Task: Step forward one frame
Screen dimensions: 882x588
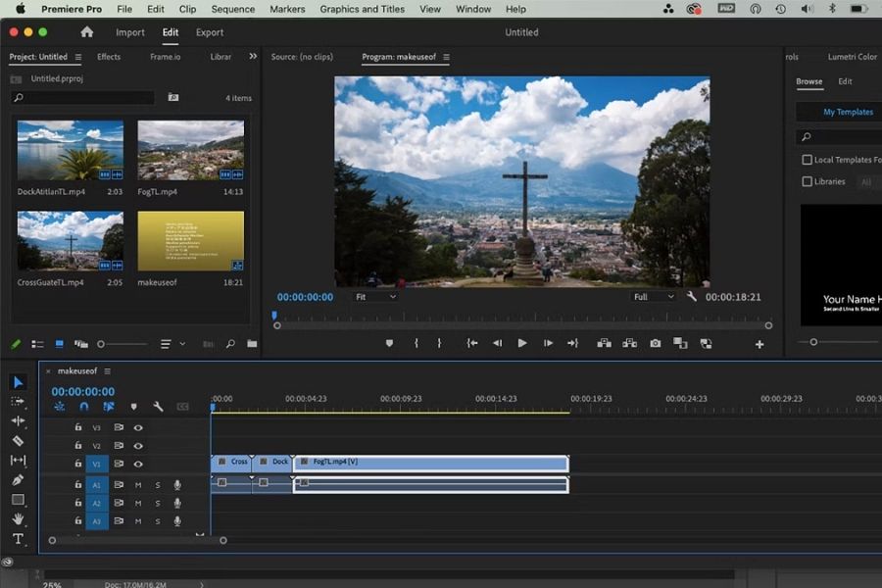Action: pos(548,343)
